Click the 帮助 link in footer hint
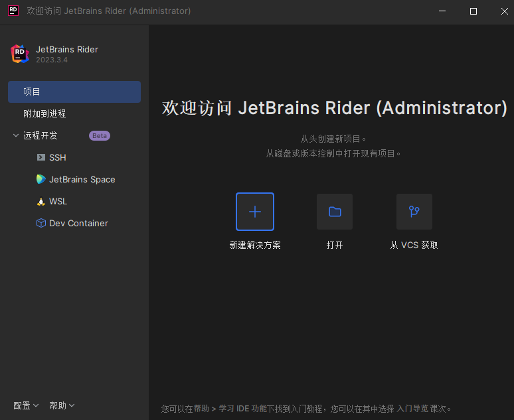The width and height of the screenshot is (514, 420). tap(201, 409)
